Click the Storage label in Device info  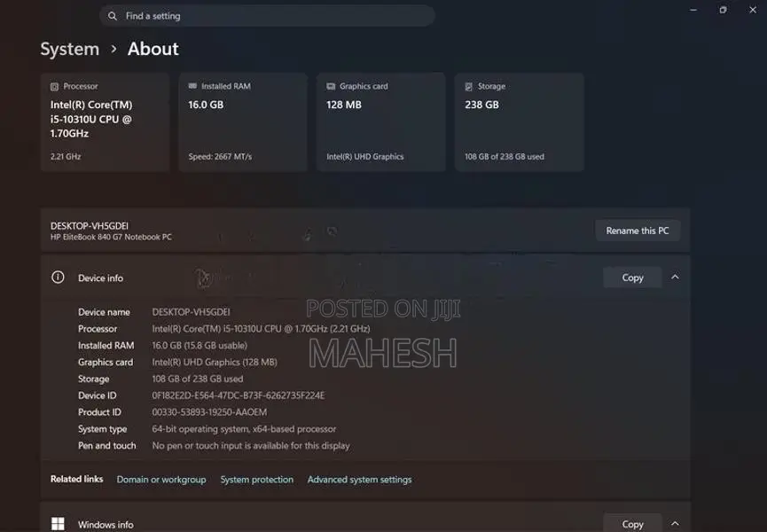[93, 379]
